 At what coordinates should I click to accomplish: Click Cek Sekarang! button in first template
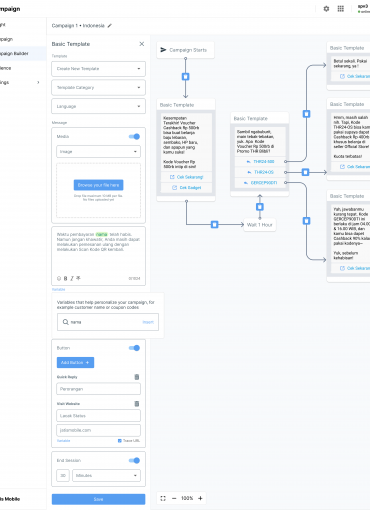[x=186, y=177]
